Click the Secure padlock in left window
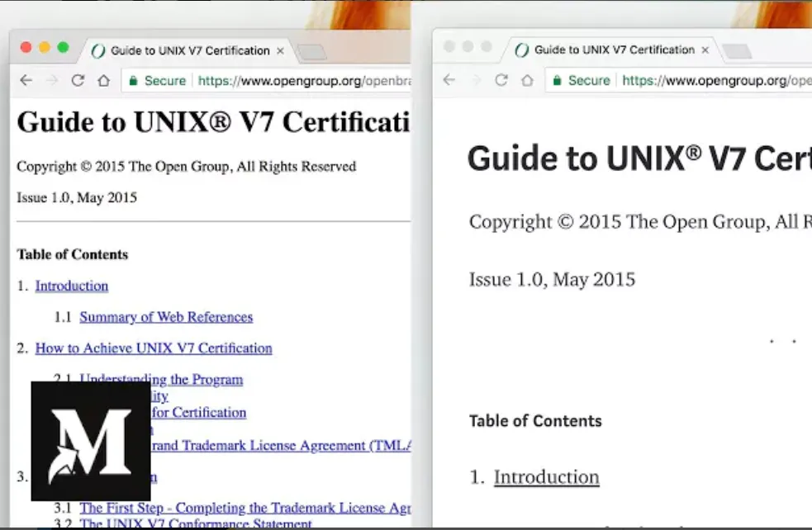The height and width of the screenshot is (530, 812). [133, 81]
